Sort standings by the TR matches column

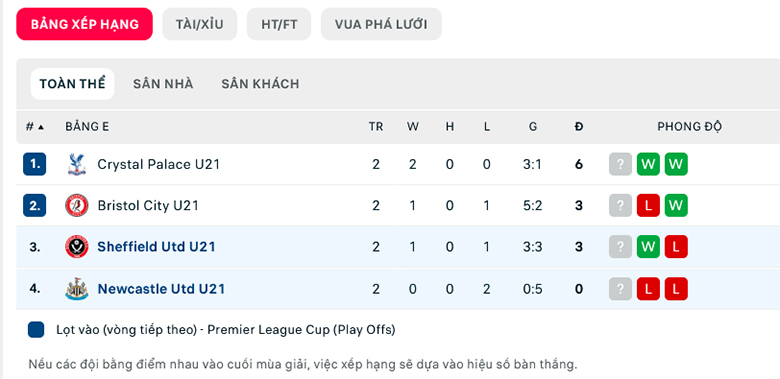tap(376, 127)
